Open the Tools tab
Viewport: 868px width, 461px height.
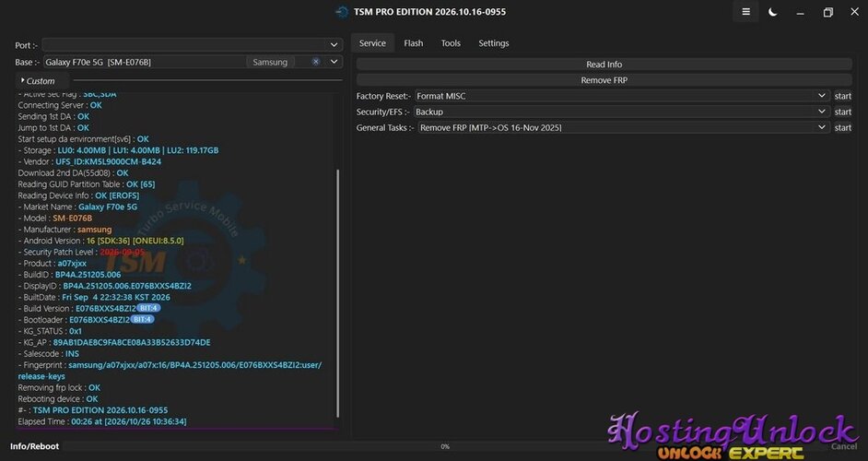[x=451, y=42]
